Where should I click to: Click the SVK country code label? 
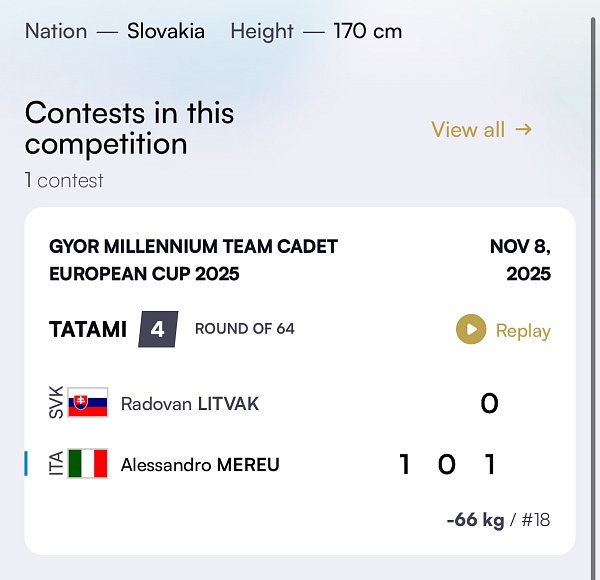point(56,403)
